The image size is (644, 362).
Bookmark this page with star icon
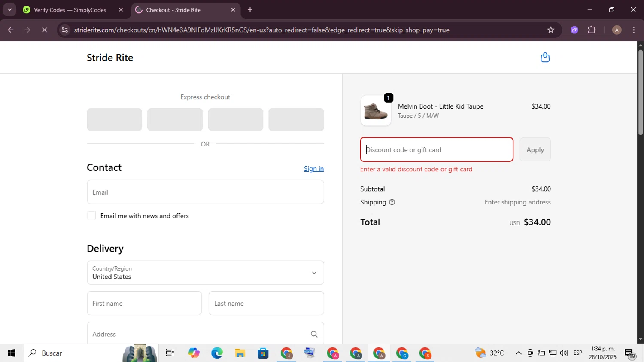(551, 30)
